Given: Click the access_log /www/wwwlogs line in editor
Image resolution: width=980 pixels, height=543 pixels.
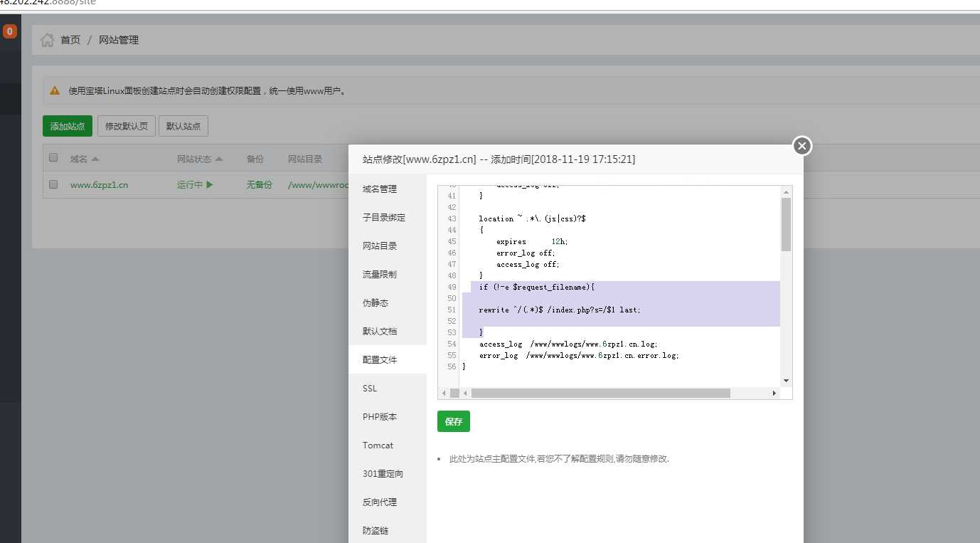Looking at the screenshot, I should coord(568,344).
